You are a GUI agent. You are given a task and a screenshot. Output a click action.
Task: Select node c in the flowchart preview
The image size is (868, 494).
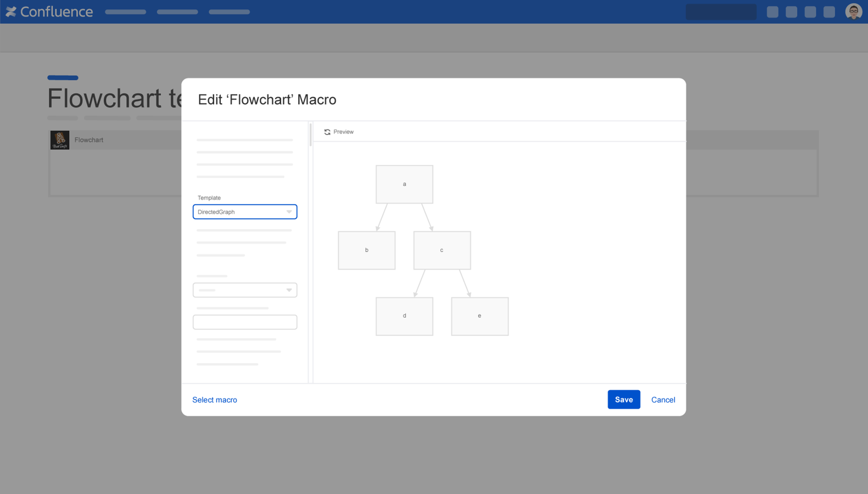click(442, 250)
